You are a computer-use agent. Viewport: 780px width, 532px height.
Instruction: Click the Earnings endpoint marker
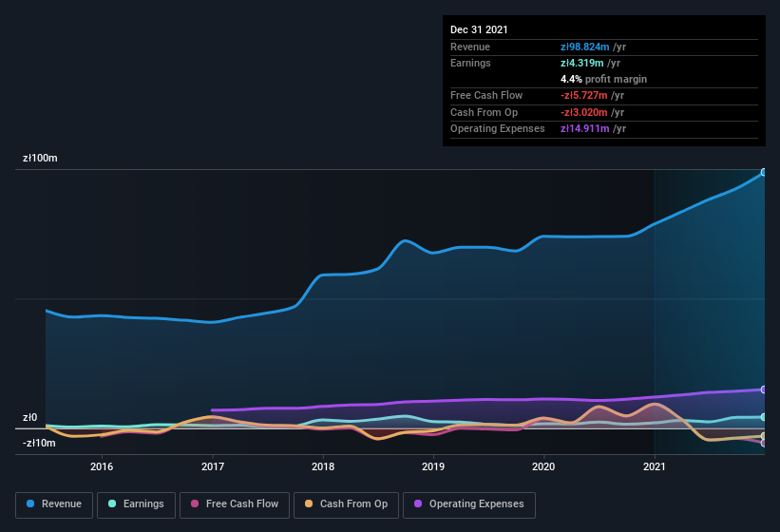pyautogui.click(x=763, y=417)
